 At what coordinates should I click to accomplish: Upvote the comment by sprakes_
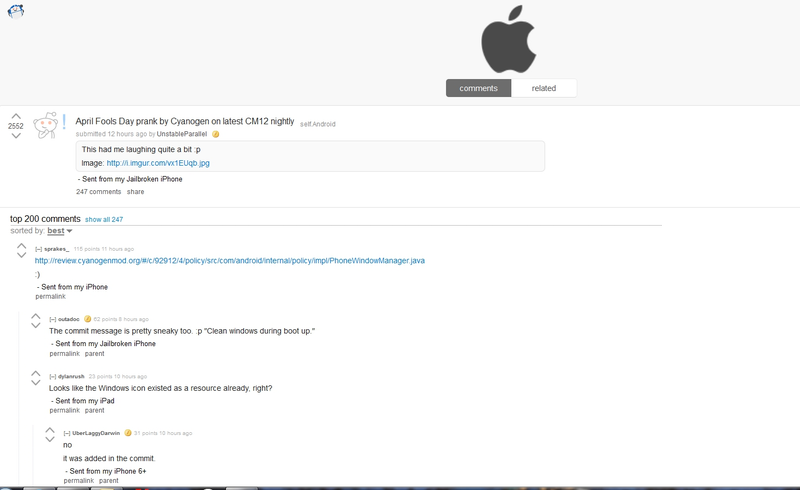(21, 246)
